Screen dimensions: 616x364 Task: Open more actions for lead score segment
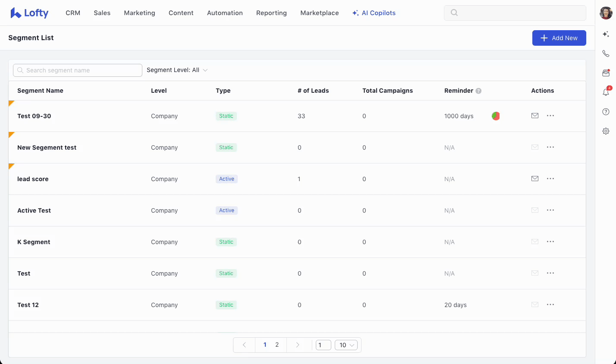pos(550,179)
